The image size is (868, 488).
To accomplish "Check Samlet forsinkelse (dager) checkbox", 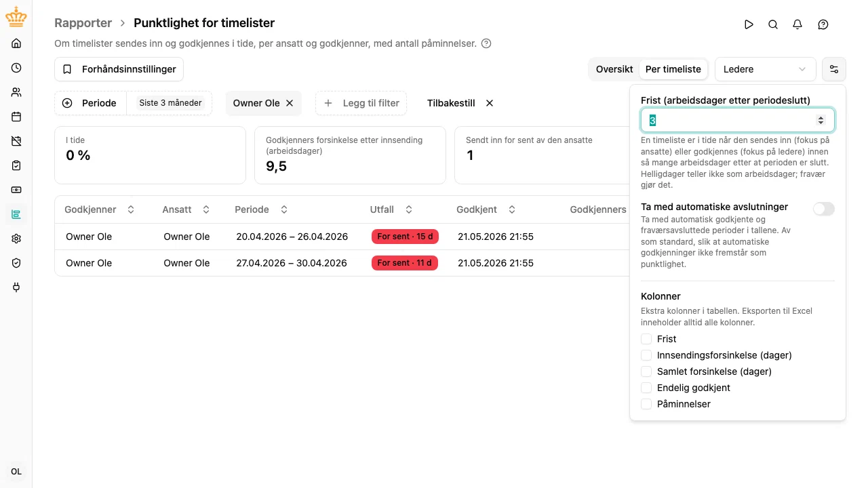I will point(646,371).
